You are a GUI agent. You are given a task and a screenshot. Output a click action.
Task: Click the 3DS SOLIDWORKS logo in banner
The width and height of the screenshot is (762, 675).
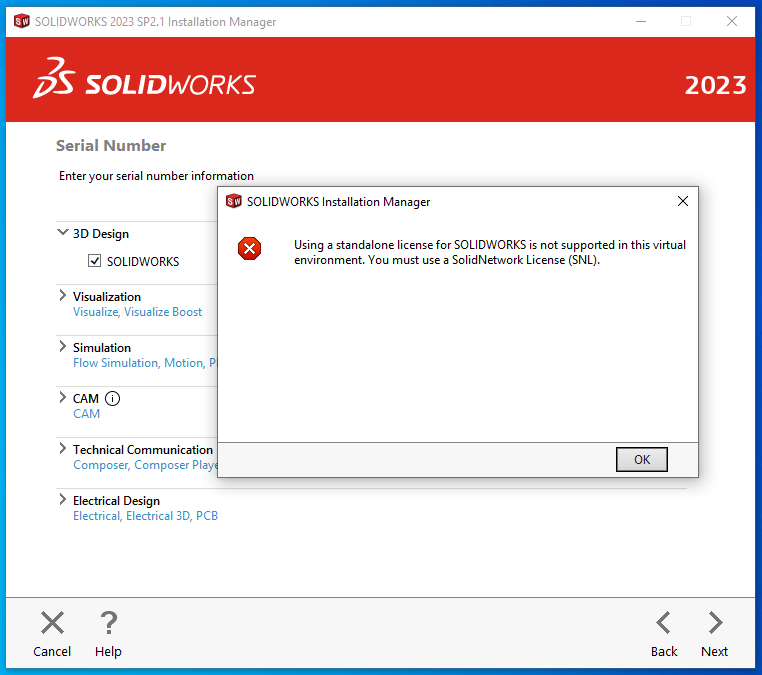point(144,79)
